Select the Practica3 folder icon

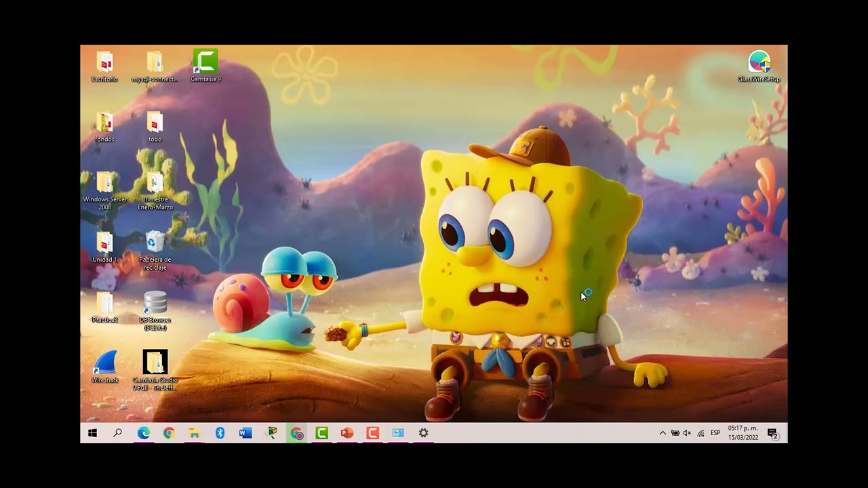coord(104,308)
